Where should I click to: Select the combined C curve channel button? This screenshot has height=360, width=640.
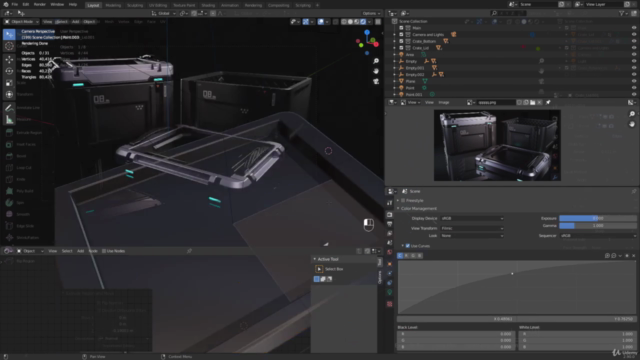coord(400,256)
